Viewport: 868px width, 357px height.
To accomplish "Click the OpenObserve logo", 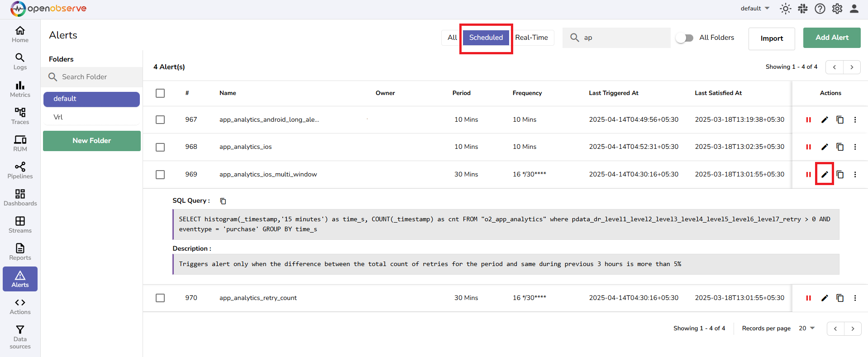I will click(x=48, y=9).
